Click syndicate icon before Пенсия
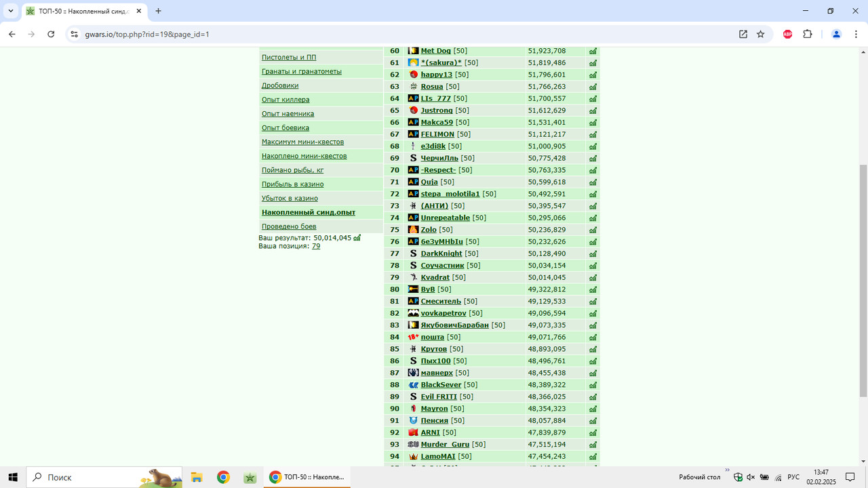This screenshot has width=868, height=488. click(414, 421)
